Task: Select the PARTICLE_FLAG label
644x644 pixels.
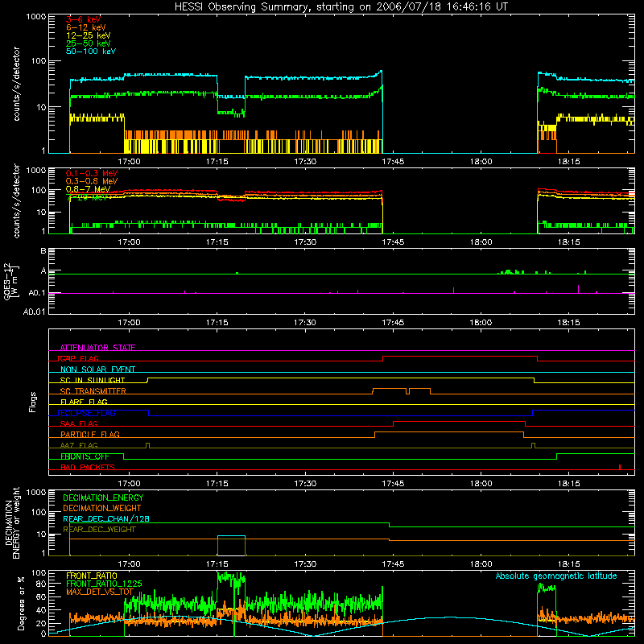Action: 90,434
